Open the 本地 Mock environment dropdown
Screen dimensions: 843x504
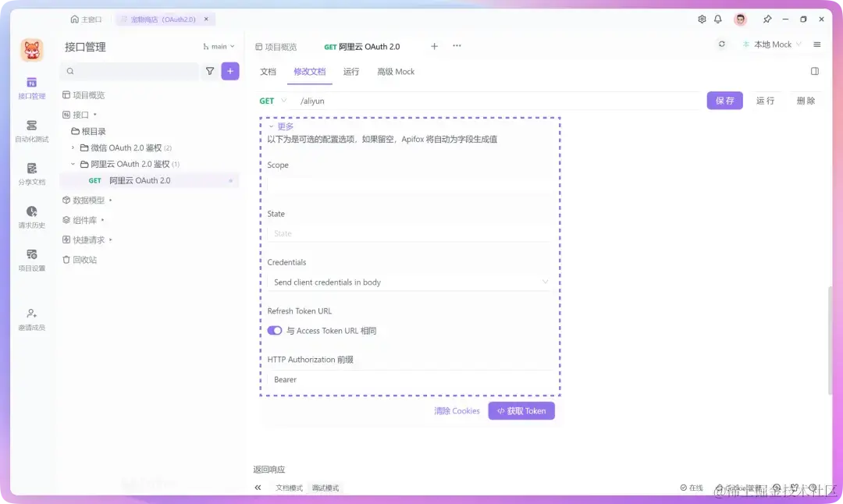coord(772,44)
